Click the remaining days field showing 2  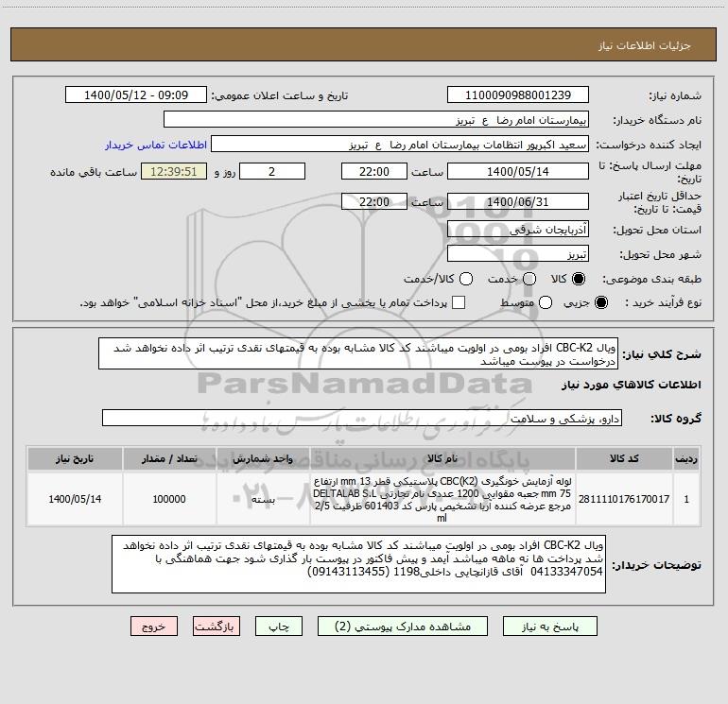272,171
